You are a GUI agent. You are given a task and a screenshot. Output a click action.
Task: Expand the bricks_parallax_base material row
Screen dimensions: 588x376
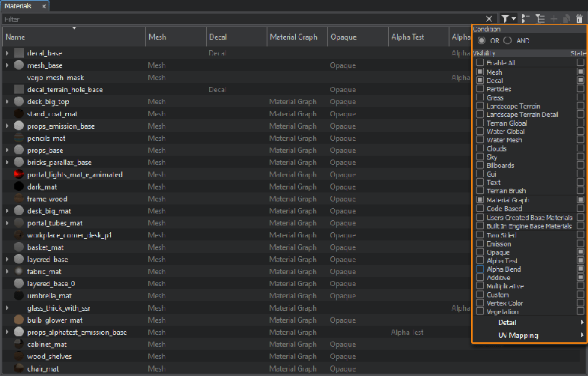pyautogui.click(x=7, y=163)
